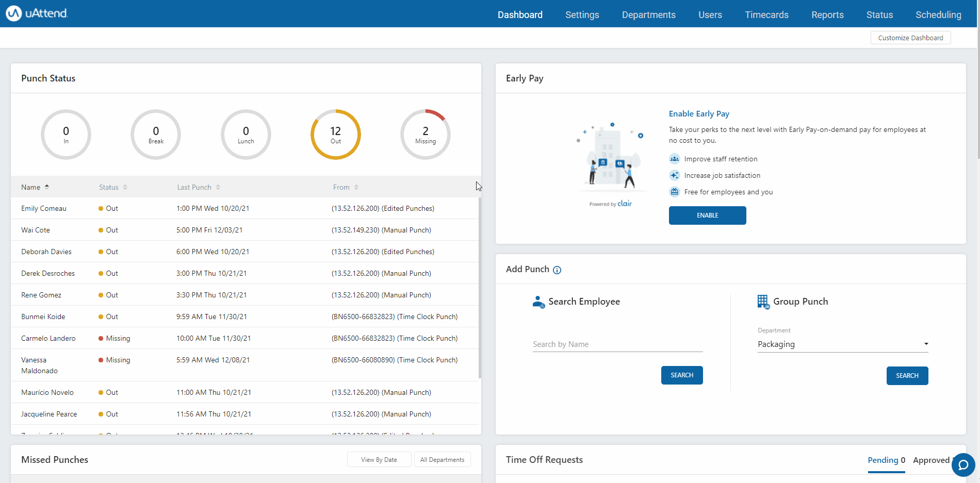Open the All Departments filter

point(442,460)
